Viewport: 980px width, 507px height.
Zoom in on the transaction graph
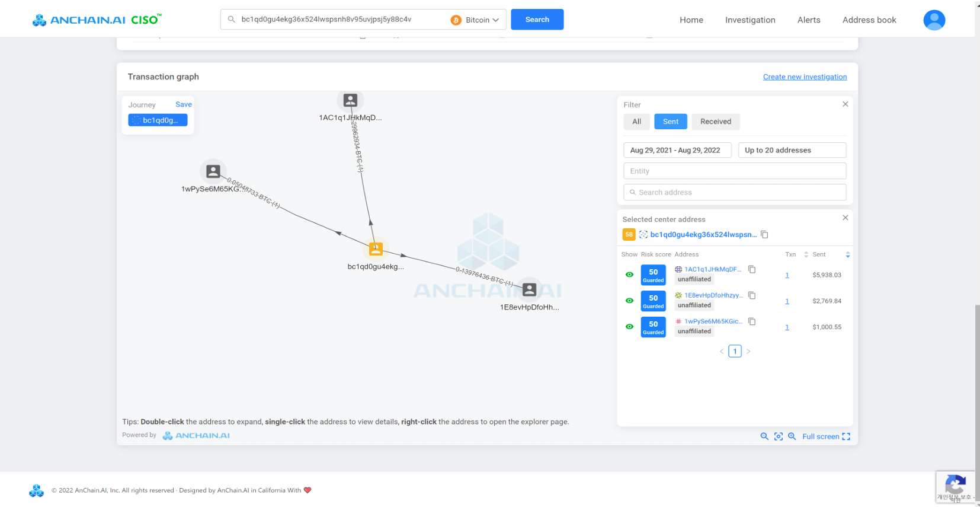[792, 436]
